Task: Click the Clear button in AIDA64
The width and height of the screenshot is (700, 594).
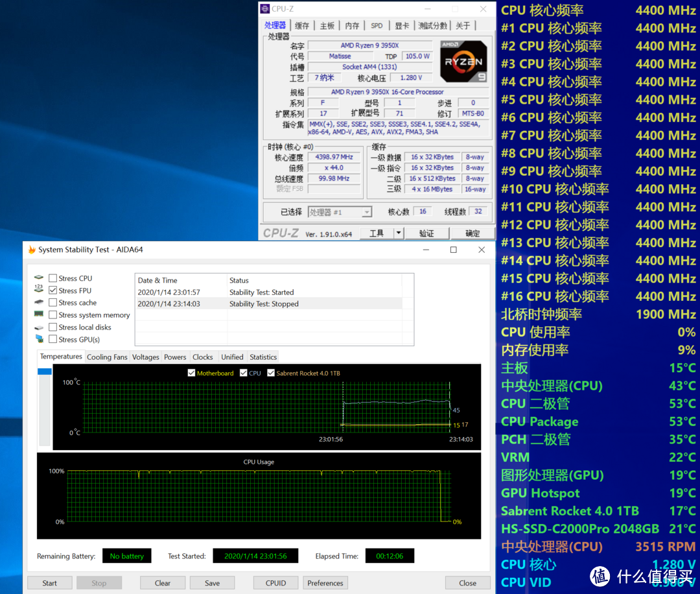Action: coord(163,583)
